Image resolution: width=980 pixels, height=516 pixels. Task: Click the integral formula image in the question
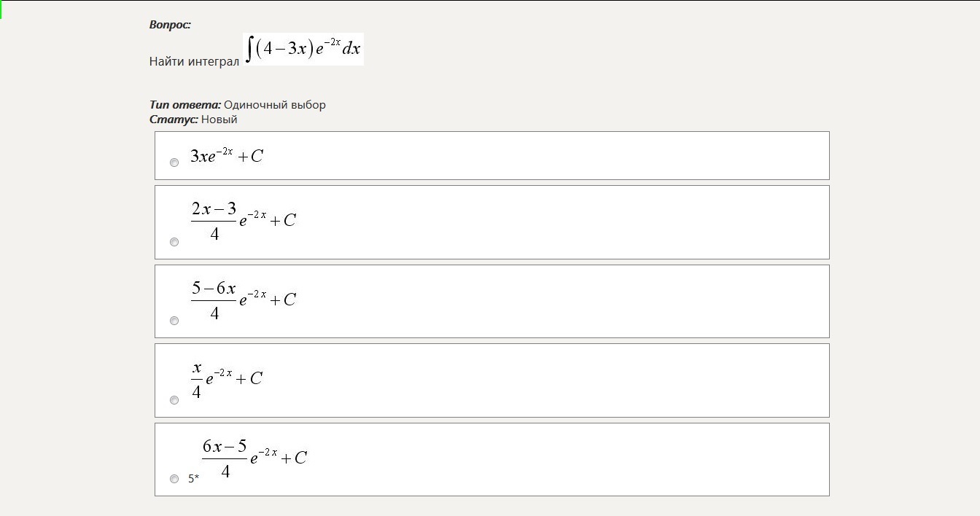coord(303,50)
